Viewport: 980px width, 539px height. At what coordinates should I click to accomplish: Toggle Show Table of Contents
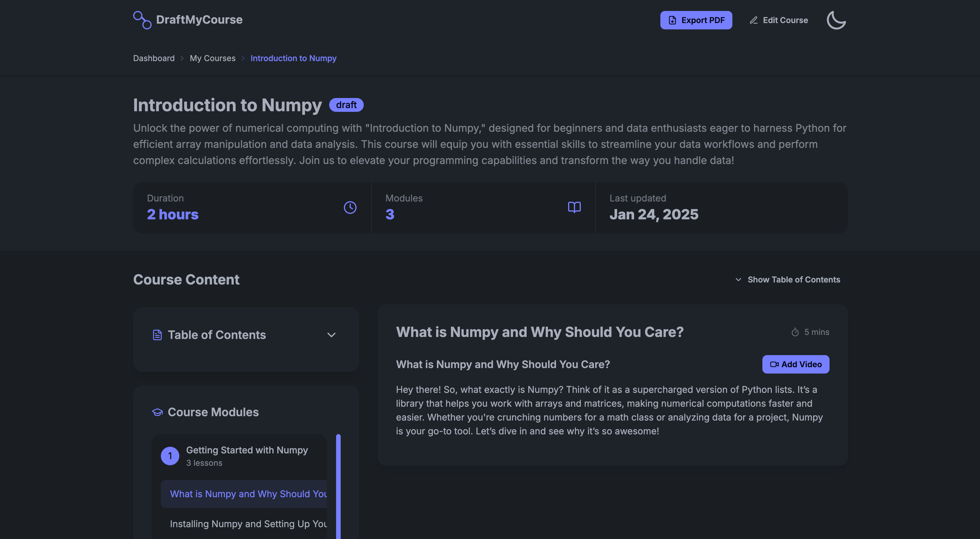pyautogui.click(x=787, y=280)
